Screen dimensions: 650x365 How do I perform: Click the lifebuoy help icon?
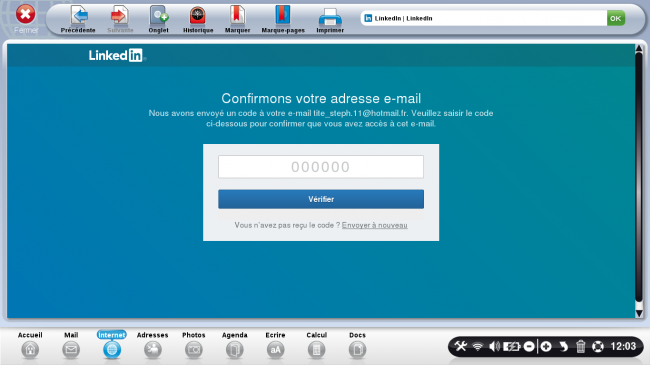pos(598,346)
